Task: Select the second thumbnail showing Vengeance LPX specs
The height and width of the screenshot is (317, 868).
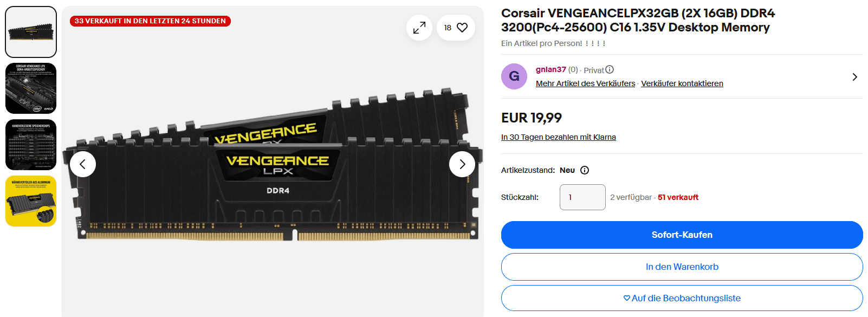Action: [x=31, y=88]
